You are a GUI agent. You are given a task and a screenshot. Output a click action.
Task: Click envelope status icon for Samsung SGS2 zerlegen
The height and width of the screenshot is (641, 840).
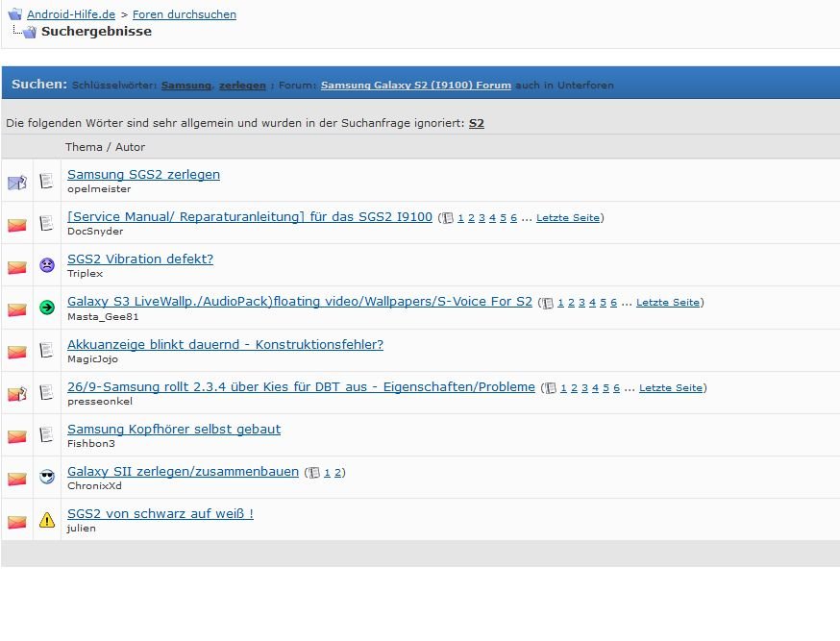click(17, 183)
